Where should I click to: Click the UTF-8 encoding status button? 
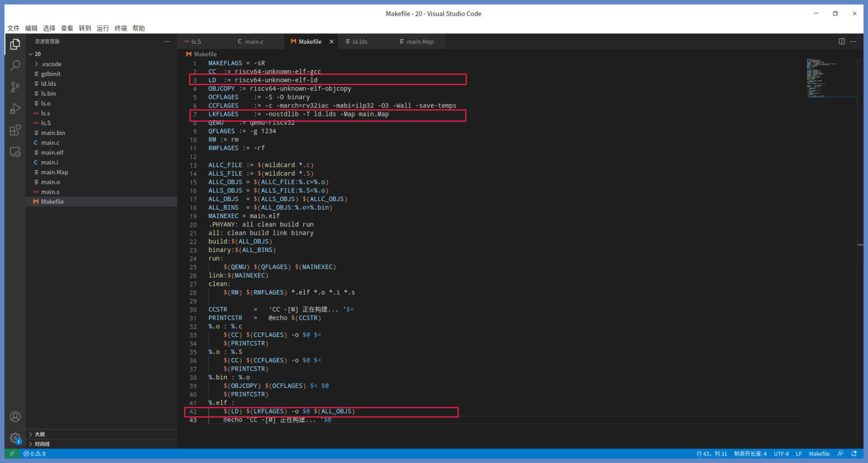click(781, 454)
